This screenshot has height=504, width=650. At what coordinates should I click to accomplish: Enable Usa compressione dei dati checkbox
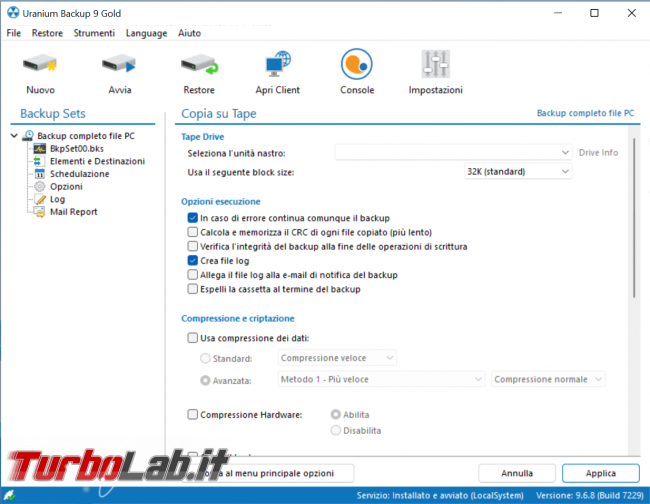coord(192,338)
